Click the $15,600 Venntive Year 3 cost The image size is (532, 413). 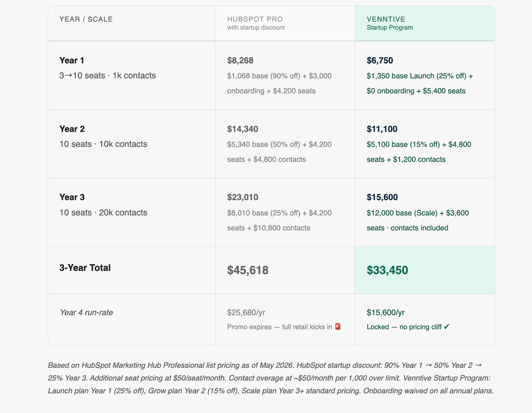coord(382,197)
